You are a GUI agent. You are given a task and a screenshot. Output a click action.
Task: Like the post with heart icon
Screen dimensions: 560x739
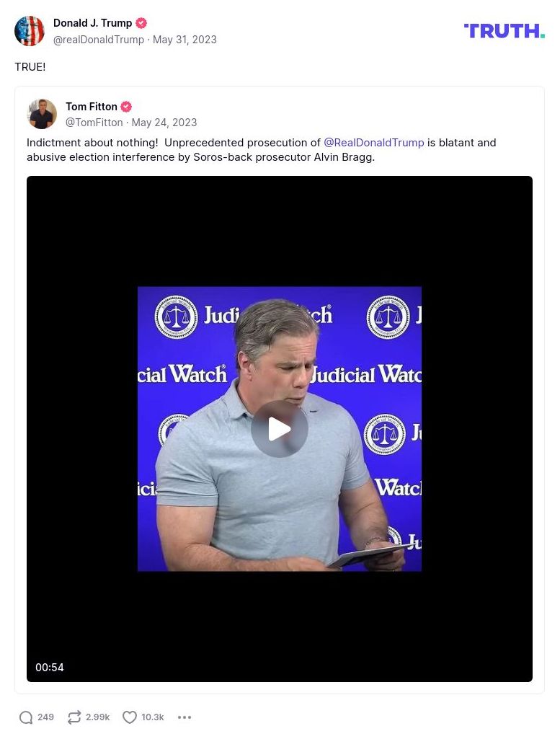(x=130, y=717)
